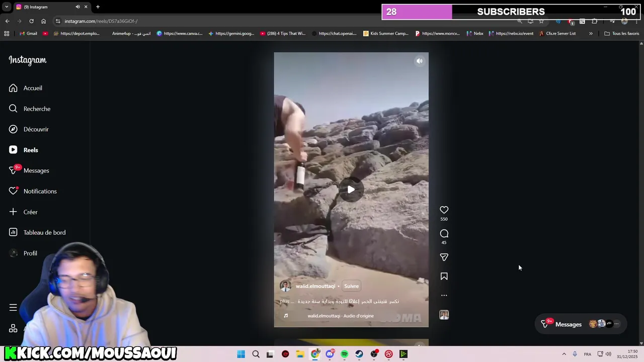Open the volume control in system tray
Viewport: 644px width, 362px height.
tap(608, 354)
